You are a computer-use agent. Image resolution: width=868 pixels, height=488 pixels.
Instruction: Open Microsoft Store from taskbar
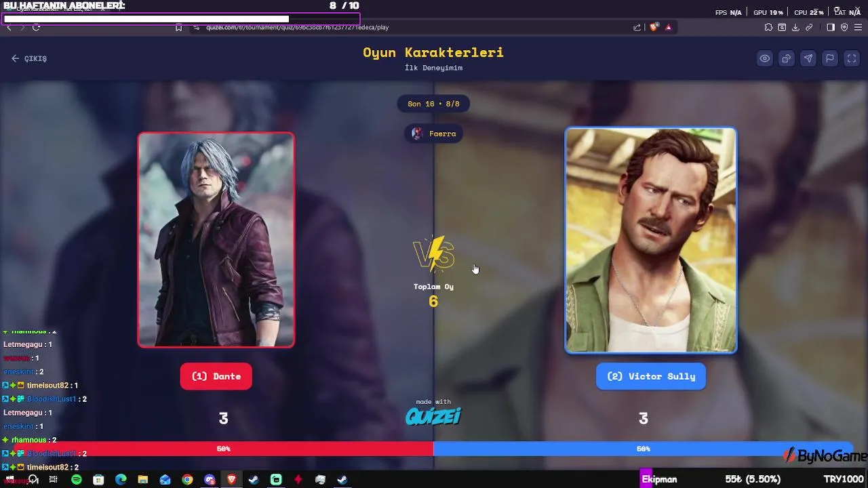(x=98, y=479)
